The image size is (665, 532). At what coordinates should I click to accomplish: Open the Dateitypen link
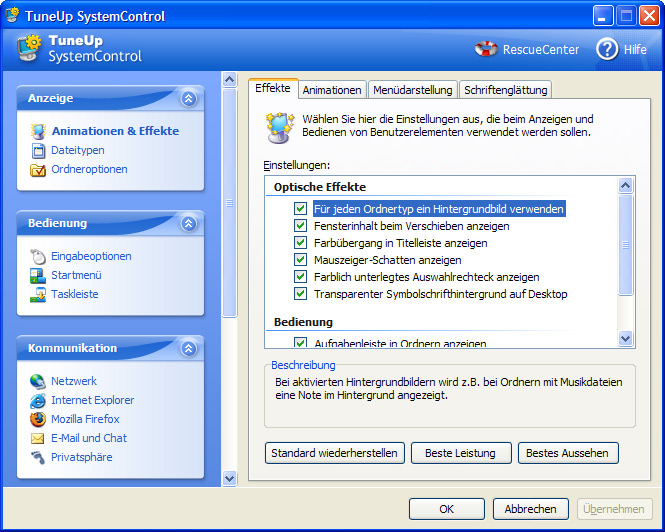click(x=78, y=150)
